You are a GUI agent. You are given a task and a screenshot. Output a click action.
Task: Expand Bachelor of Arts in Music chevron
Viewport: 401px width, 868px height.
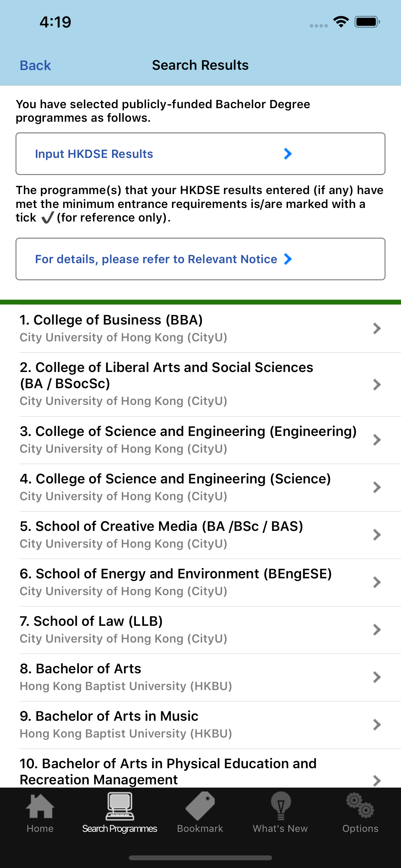[x=377, y=724]
